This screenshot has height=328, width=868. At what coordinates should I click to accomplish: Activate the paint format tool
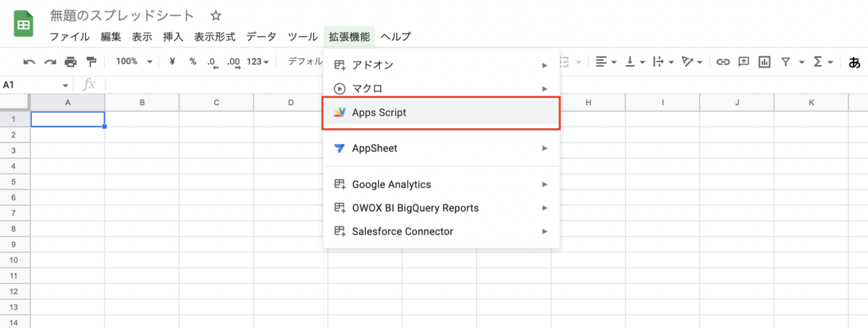[x=91, y=62]
